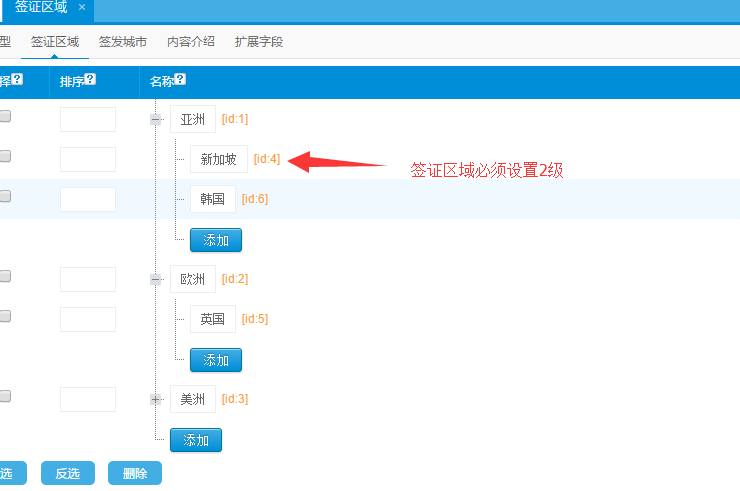Click help icon next to 排序 header

click(x=91, y=80)
